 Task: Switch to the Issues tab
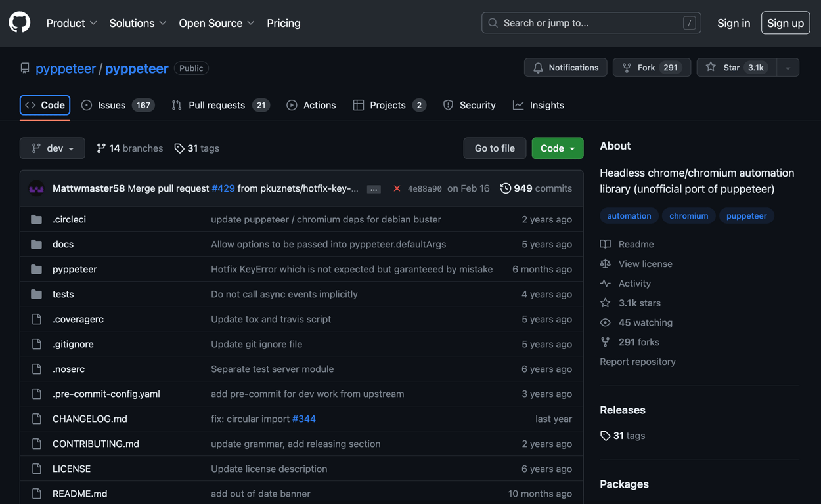pyautogui.click(x=118, y=105)
